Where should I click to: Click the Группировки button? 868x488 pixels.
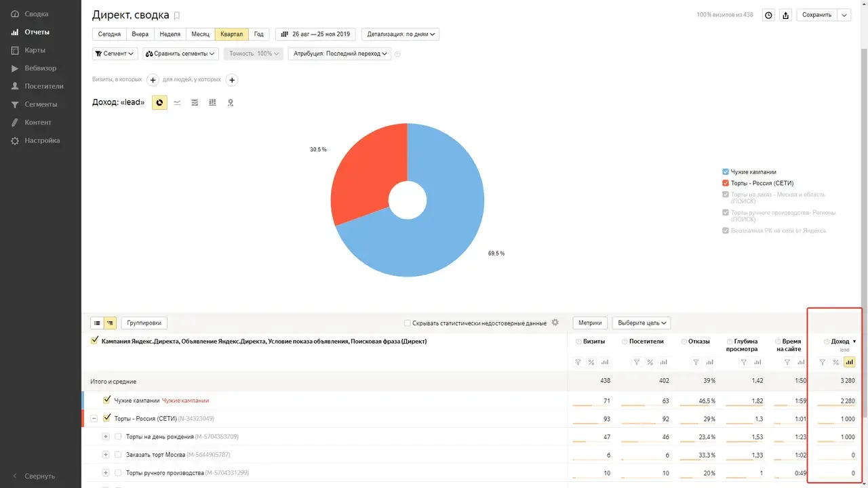144,323
